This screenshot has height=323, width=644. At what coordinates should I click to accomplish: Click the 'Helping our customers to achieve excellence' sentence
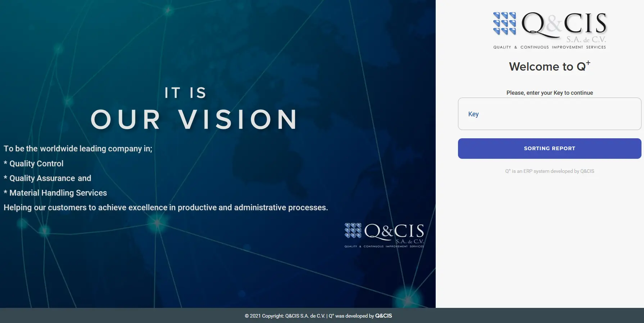point(166,208)
